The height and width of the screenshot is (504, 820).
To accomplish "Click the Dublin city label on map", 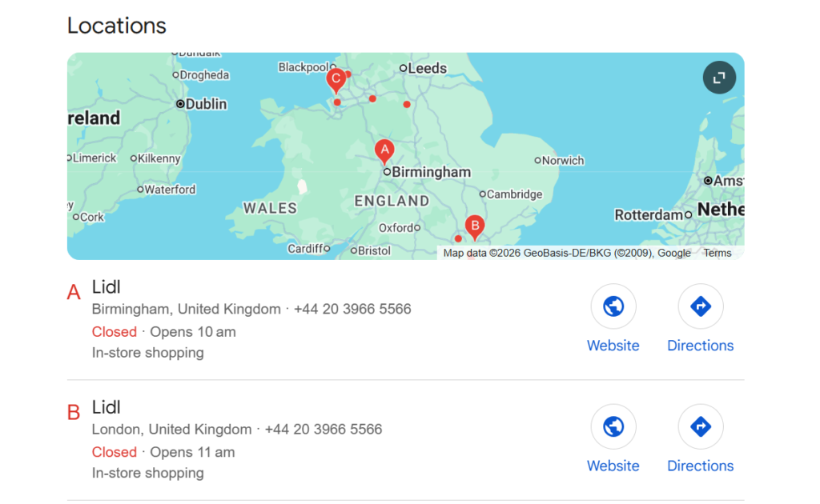I will pos(206,104).
